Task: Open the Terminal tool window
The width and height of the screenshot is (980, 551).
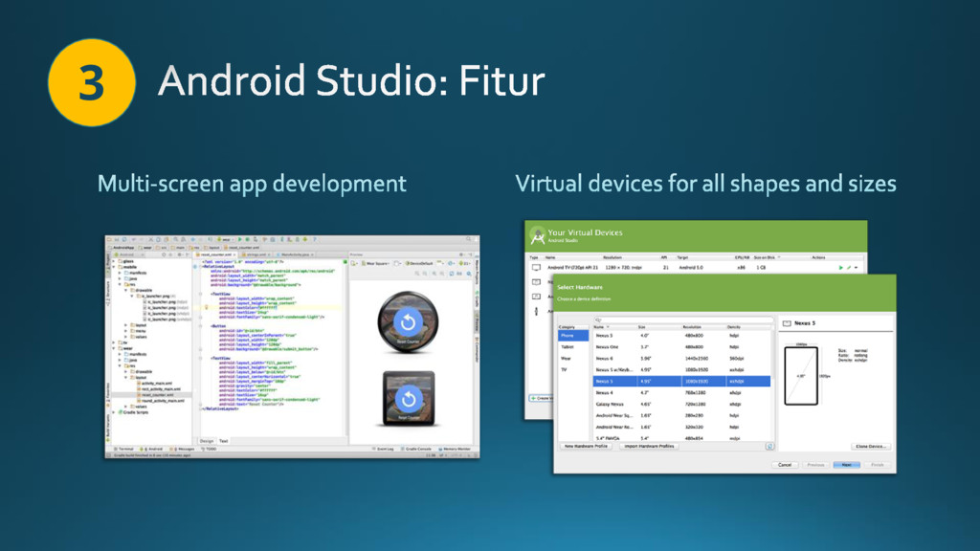Action: [x=123, y=449]
